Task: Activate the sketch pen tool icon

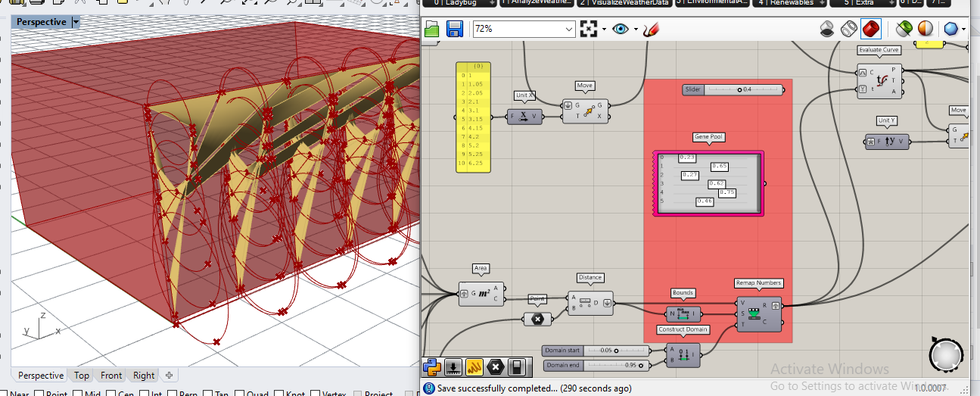Action: click(x=651, y=30)
